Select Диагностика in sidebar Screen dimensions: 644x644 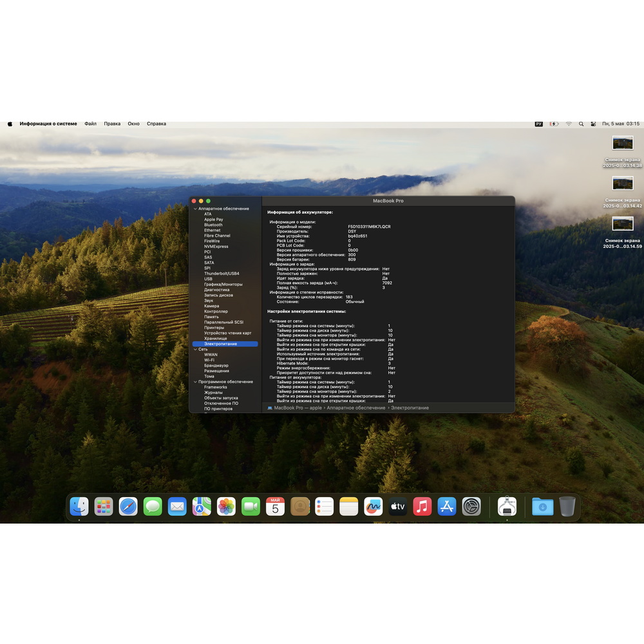(x=217, y=290)
